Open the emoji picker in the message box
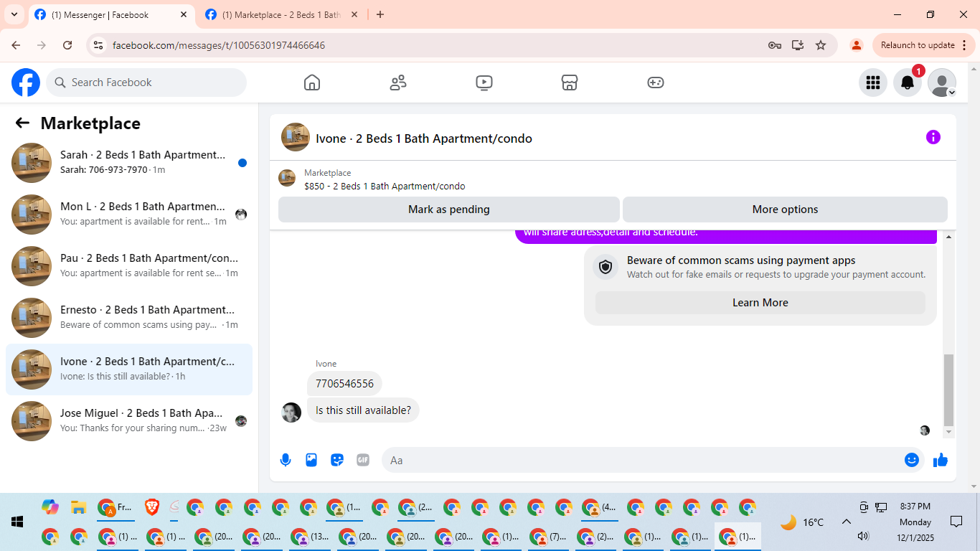 click(x=912, y=460)
